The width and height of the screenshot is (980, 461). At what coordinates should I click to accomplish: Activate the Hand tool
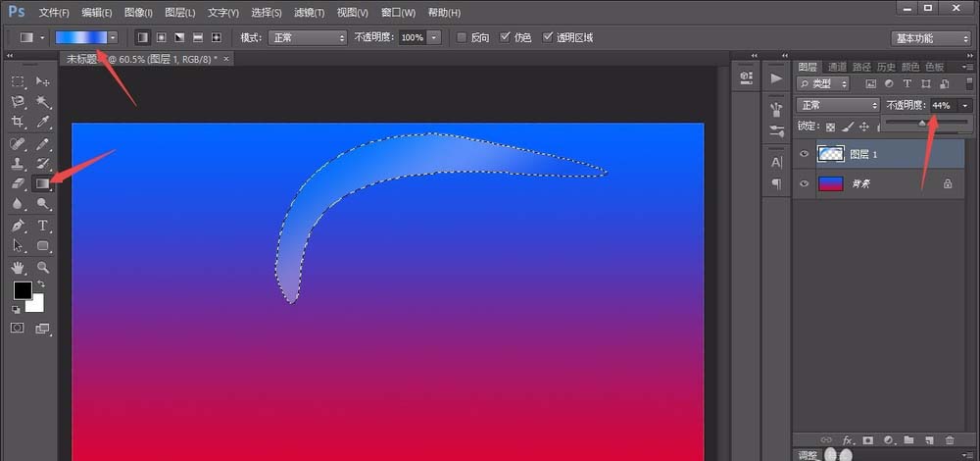(x=18, y=267)
